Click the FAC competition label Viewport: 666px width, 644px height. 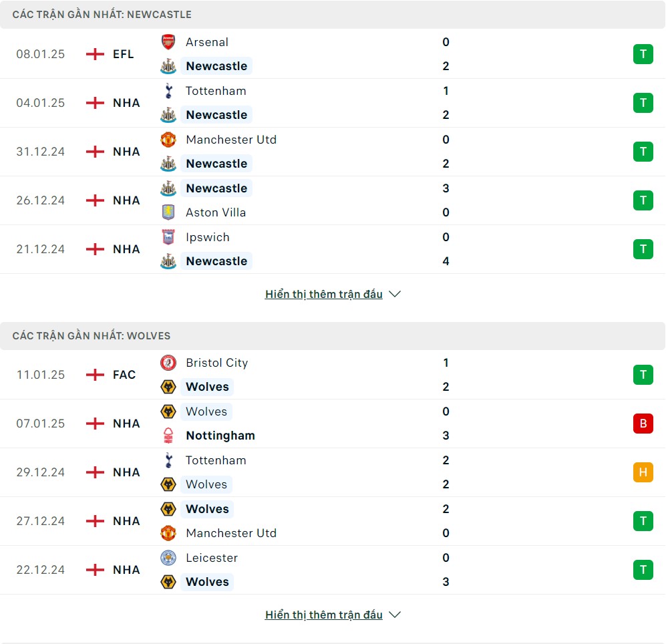pyautogui.click(x=124, y=375)
